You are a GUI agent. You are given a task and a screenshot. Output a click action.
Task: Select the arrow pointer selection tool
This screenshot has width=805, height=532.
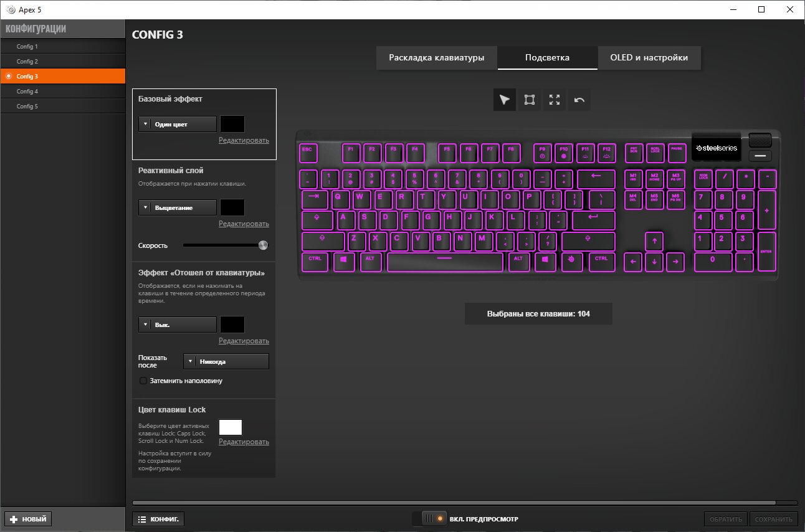click(x=505, y=100)
